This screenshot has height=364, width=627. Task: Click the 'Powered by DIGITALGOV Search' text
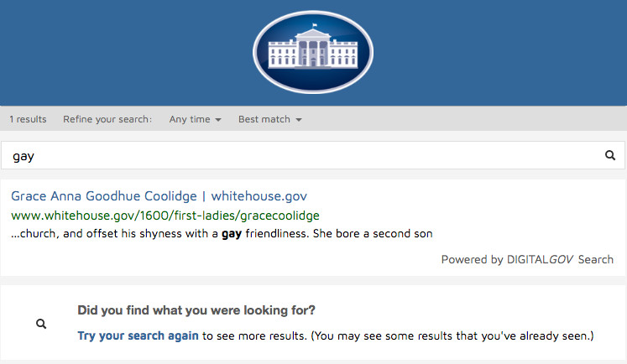527,259
